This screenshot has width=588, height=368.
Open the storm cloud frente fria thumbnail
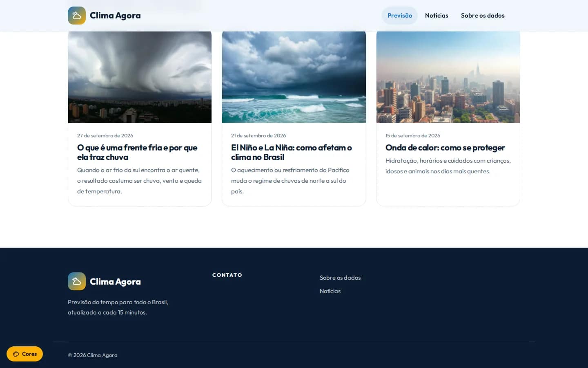pyautogui.click(x=140, y=77)
